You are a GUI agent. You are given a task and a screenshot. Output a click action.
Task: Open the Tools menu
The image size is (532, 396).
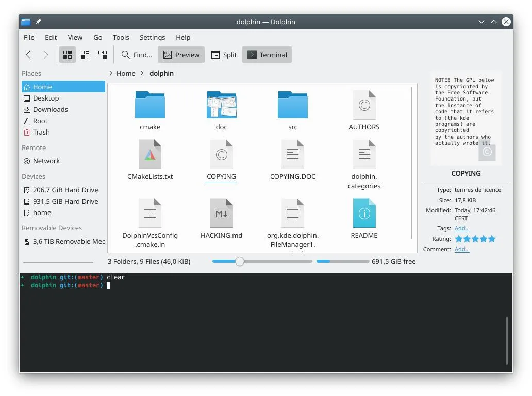[x=121, y=37]
